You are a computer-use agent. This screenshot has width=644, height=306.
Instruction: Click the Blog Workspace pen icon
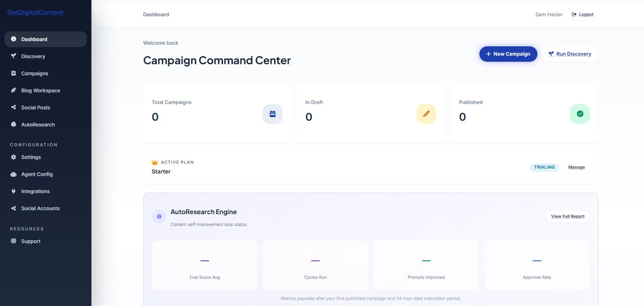tap(13, 90)
